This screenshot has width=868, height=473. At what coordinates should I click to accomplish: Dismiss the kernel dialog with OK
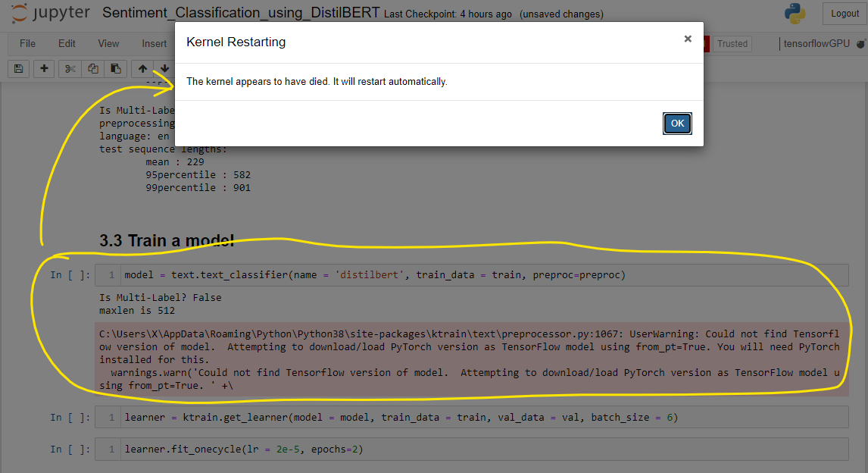pos(676,123)
